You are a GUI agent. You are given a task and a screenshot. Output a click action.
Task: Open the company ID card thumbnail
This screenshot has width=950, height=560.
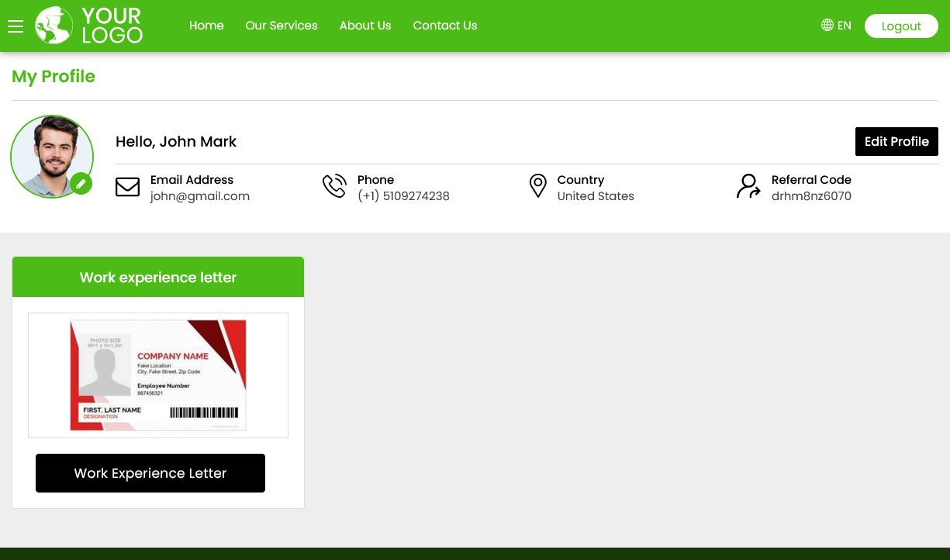158,375
